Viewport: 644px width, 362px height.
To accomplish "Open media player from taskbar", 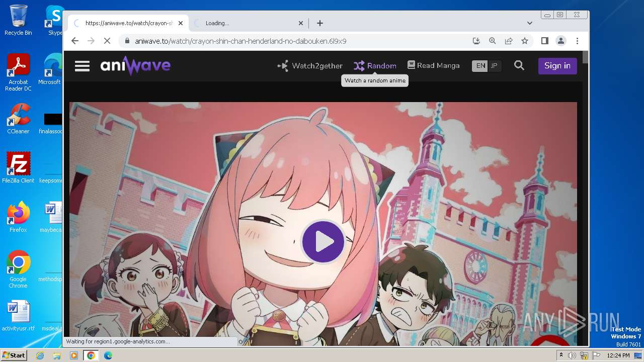I will (74, 355).
